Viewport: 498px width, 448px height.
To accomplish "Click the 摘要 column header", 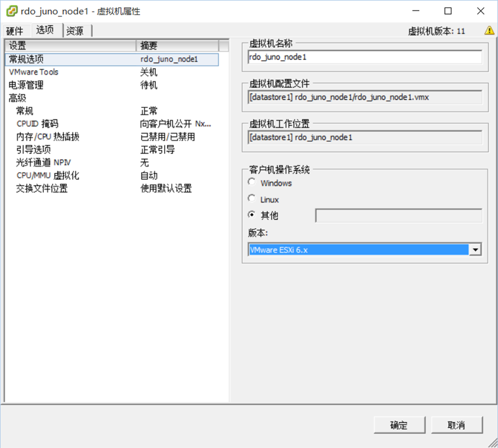I will click(177, 45).
